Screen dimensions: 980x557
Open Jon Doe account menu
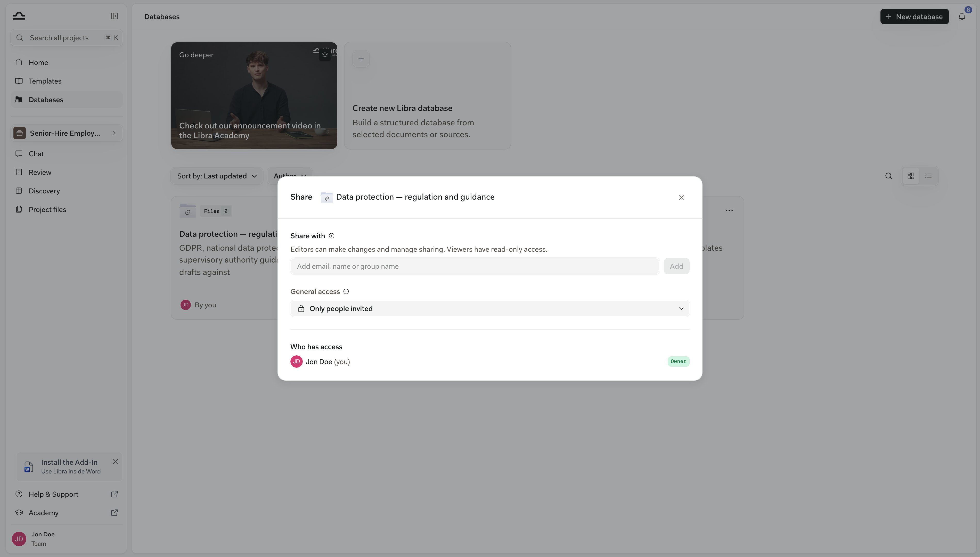tap(67, 539)
